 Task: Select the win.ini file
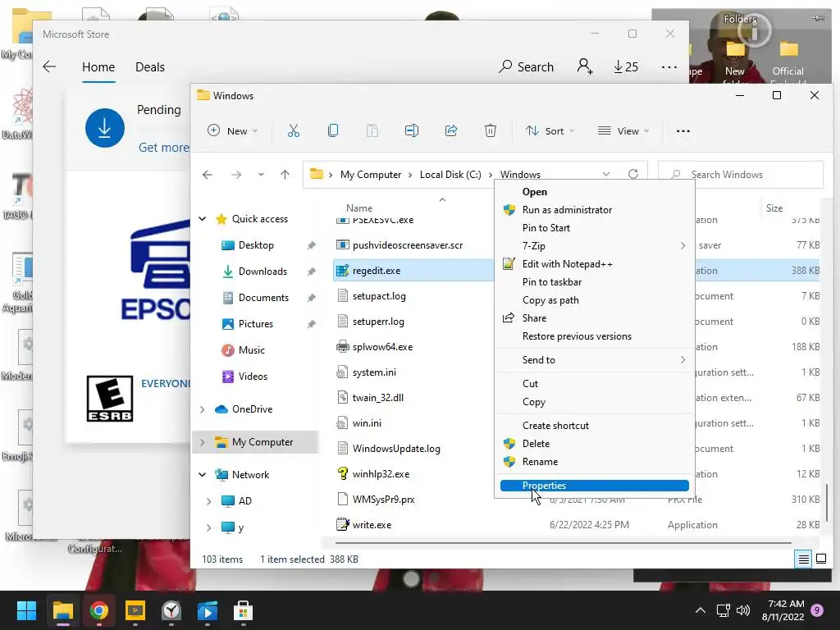pyautogui.click(x=367, y=423)
